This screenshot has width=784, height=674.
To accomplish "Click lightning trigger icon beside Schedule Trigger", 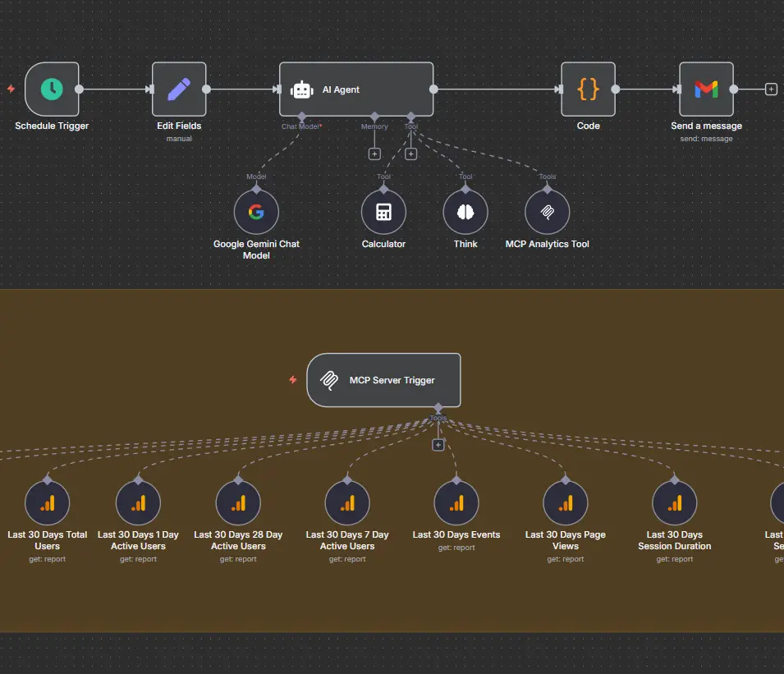I will pos(11,89).
